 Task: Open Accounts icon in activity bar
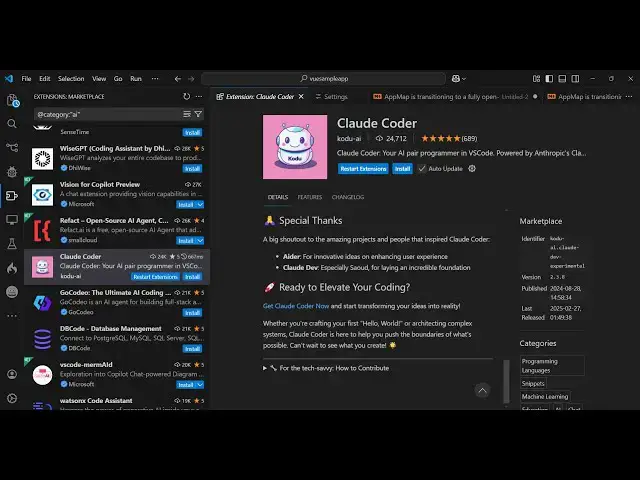point(12,374)
